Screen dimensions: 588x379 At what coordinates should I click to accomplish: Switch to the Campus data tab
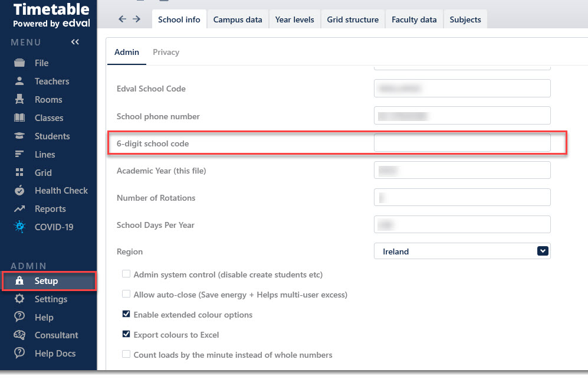pos(238,19)
